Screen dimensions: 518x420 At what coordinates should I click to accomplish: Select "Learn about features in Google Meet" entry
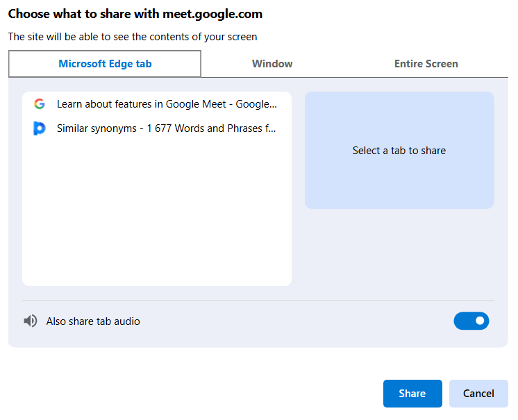[167, 104]
